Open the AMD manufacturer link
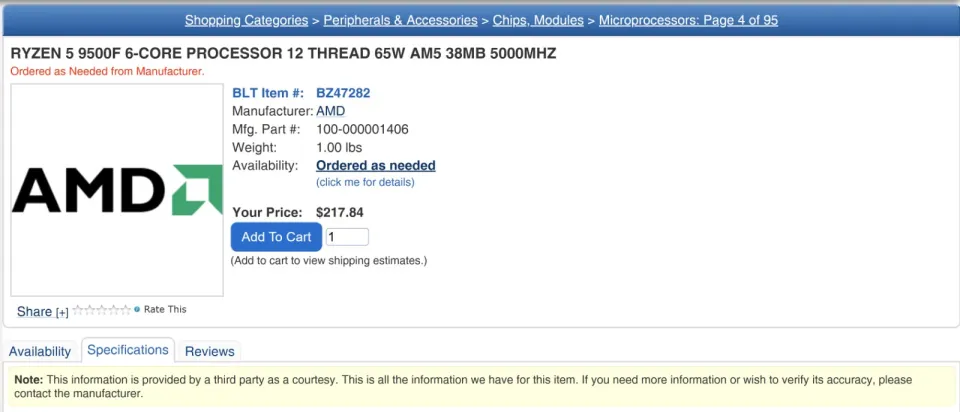 (331, 111)
